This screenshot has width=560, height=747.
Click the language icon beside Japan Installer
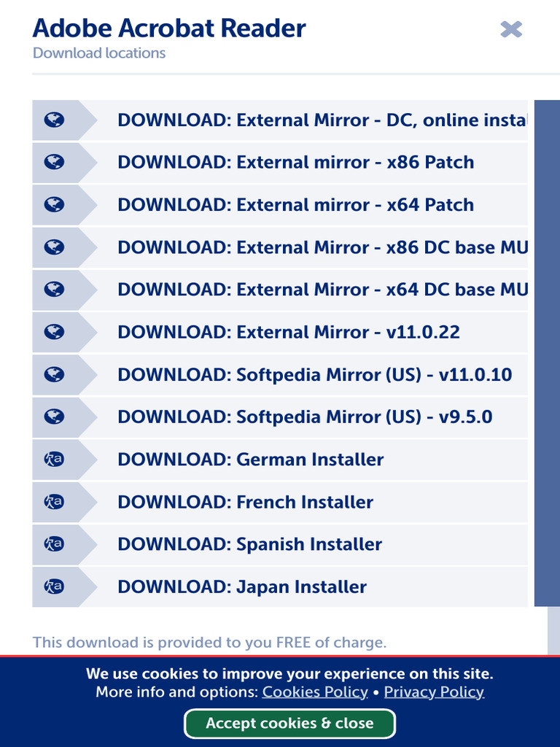tap(54, 587)
